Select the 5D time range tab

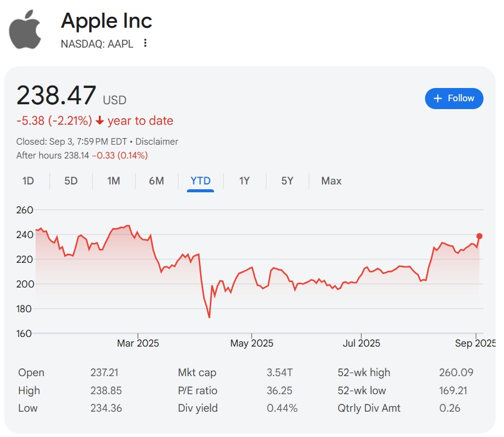pyautogui.click(x=71, y=181)
